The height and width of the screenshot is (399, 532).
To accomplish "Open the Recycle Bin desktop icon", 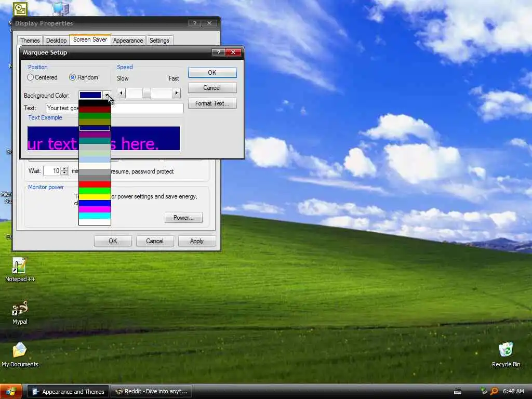I will click(506, 354).
